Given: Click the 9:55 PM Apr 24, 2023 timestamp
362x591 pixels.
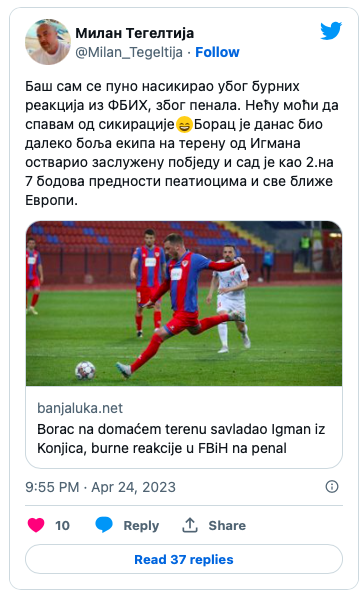Looking at the screenshot, I should [x=100, y=487].
